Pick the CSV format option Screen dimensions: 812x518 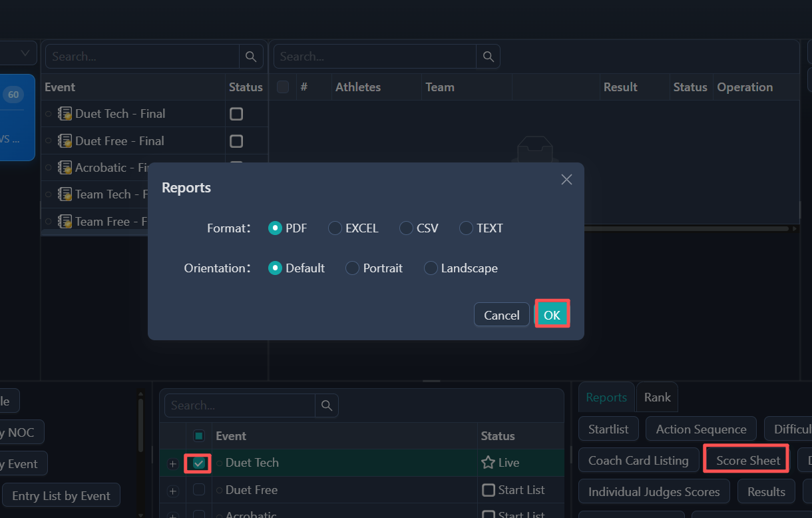coord(406,228)
